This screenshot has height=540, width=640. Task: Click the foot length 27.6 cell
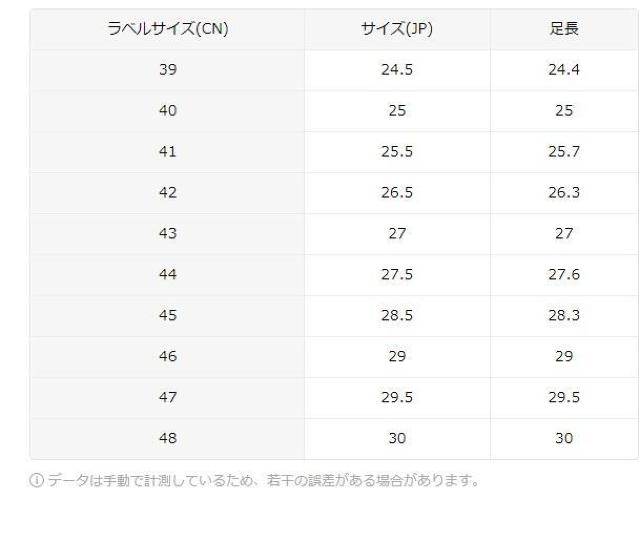click(564, 275)
